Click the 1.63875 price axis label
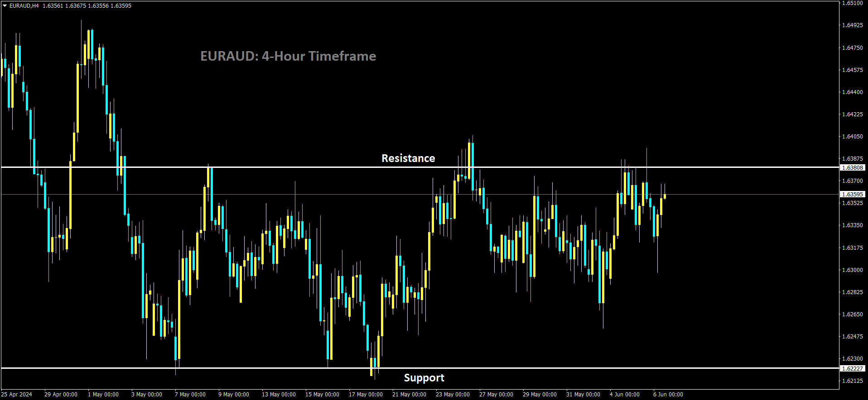The width and height of the screenshot is (868, 400). 853,158
